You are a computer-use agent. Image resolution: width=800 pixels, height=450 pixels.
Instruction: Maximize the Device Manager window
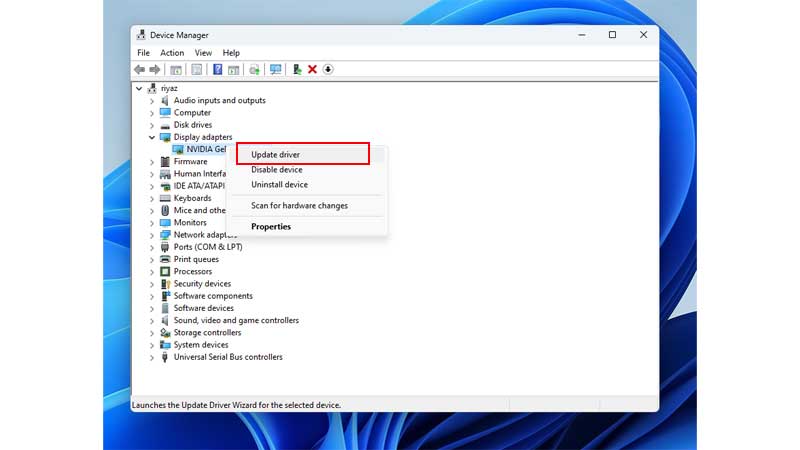(x=612, y=35)
